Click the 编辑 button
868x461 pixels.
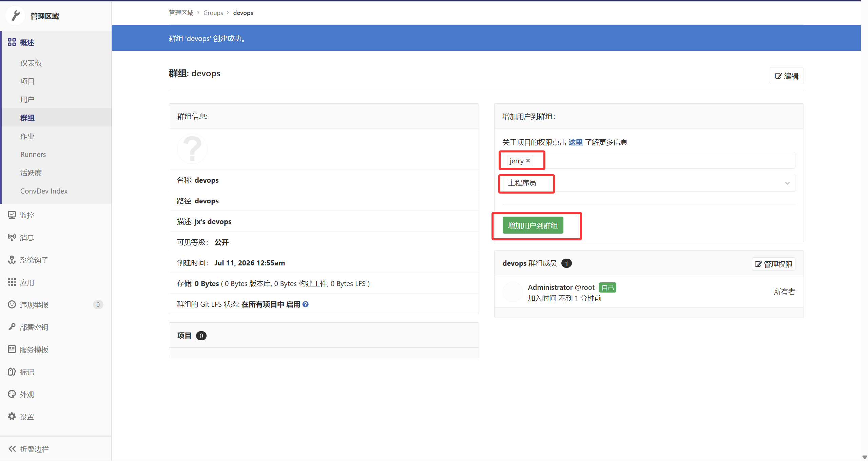click(x=787, y=76)
